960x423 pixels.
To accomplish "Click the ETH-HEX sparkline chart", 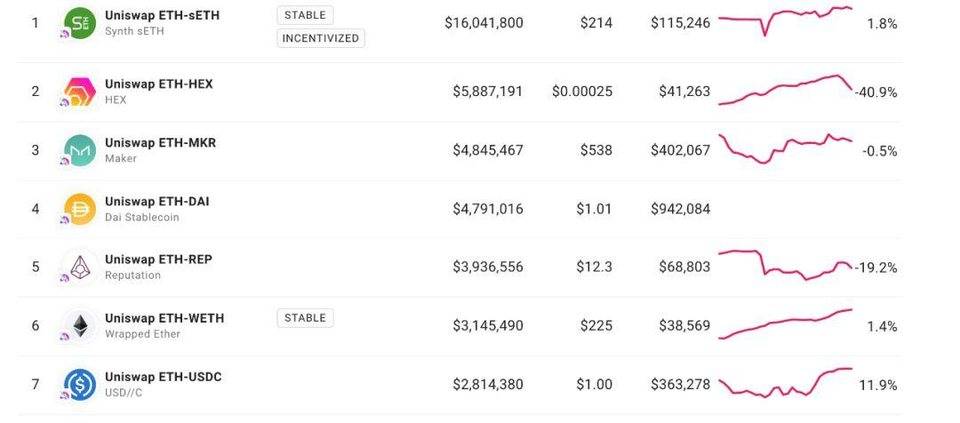I will [786, 90].
